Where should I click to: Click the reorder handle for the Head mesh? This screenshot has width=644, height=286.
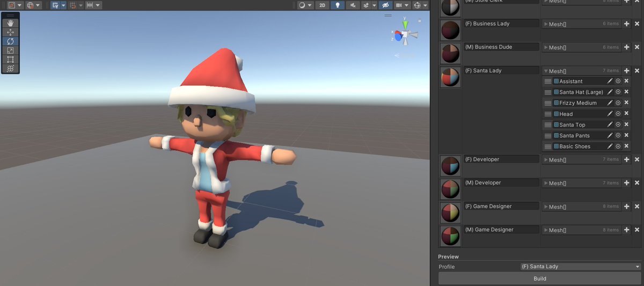[x=548, y=114]
